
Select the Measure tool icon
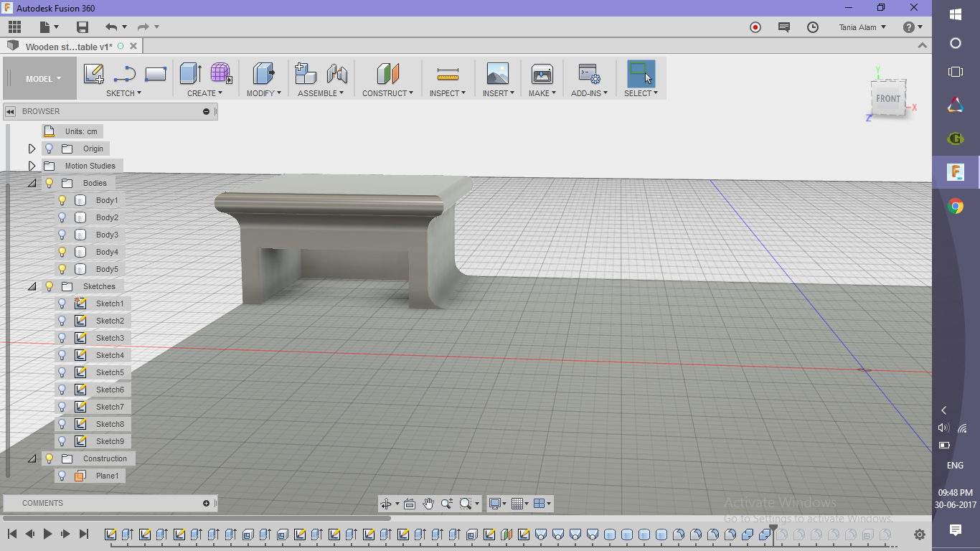(x=448, y=74)
